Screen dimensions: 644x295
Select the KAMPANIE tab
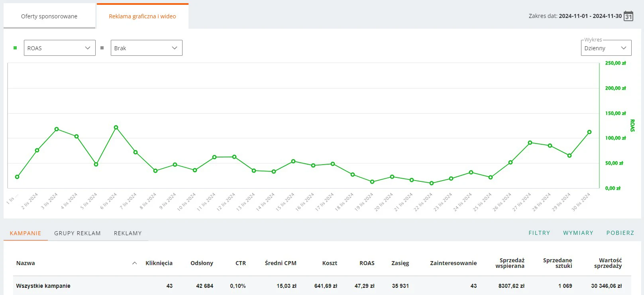tap(26, 233)
